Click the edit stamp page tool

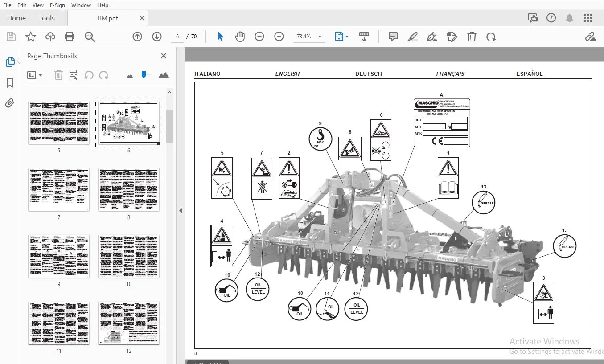coord(452,37)
